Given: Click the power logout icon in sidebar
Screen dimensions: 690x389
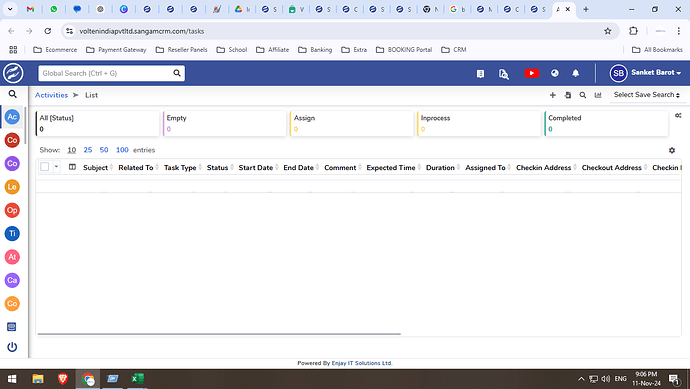Looking at the screenshot, I should tap(12, 347).
